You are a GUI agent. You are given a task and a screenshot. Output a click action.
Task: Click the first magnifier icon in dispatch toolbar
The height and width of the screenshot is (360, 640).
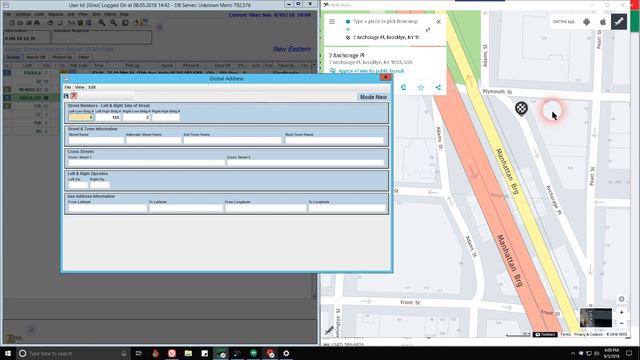[x=102, y=23]
